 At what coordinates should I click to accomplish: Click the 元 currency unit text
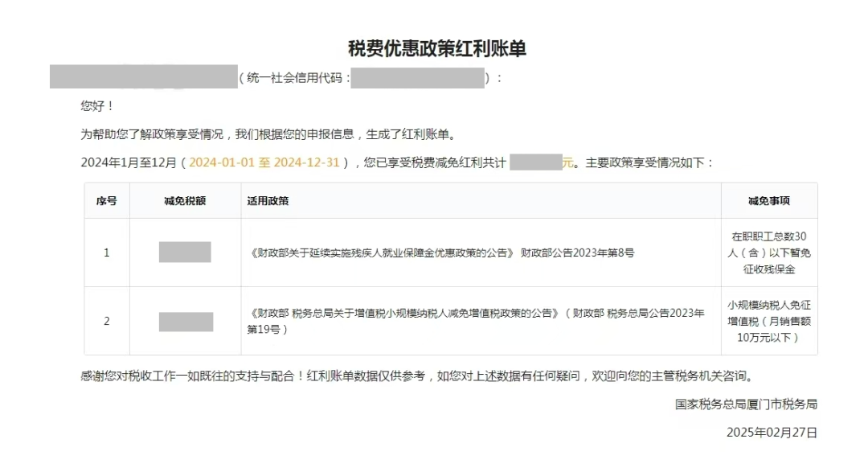(568, 162)
